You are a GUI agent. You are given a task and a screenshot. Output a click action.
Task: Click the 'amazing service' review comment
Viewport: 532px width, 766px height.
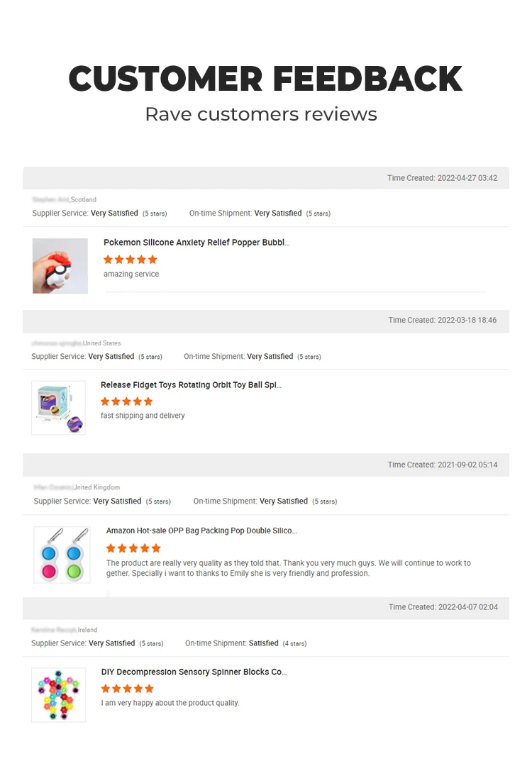pos(131,274)
